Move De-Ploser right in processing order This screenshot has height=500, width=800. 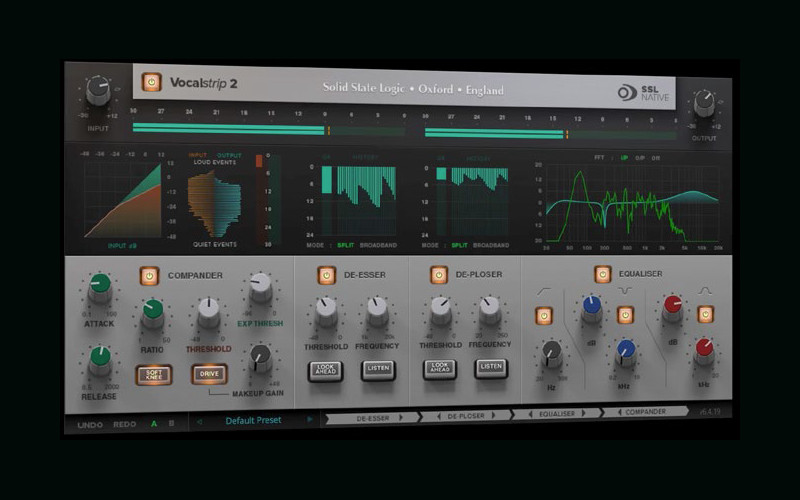(493, 415)
